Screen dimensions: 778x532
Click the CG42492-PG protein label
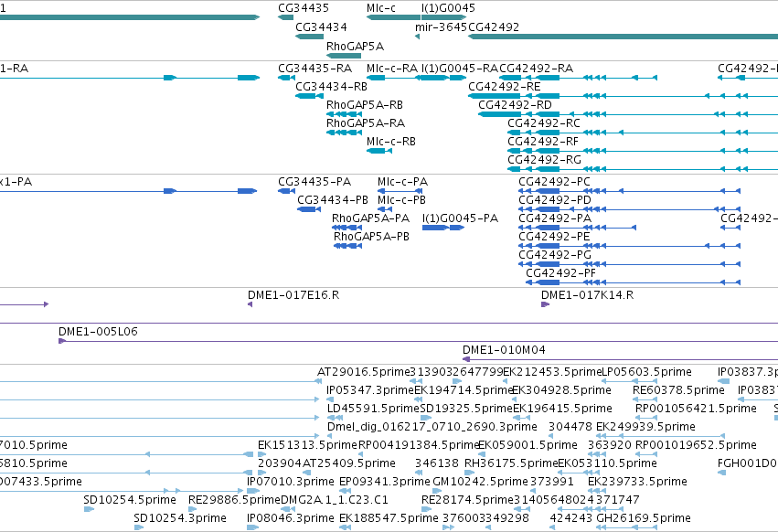click(x=555, y=255)
